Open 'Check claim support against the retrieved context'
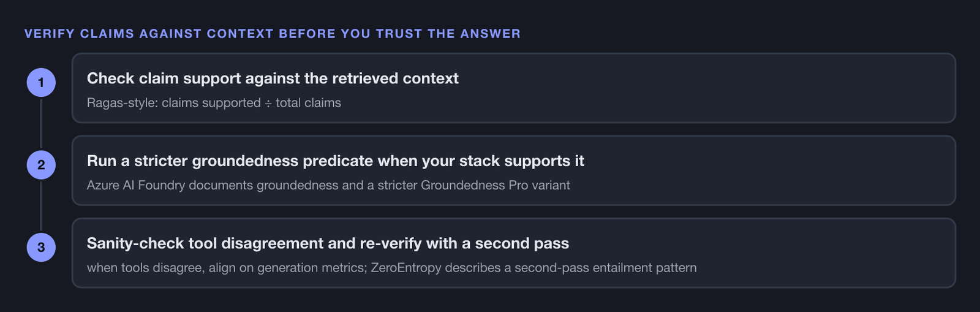Image resolution: width=980 pixels, height=312 pixels. click(x=273, y=78)
